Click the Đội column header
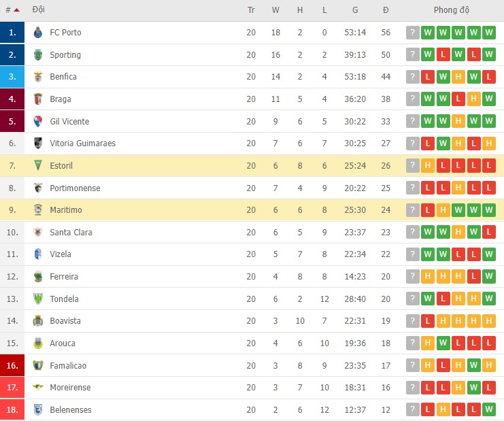The image size is (504, 421). 39,10
